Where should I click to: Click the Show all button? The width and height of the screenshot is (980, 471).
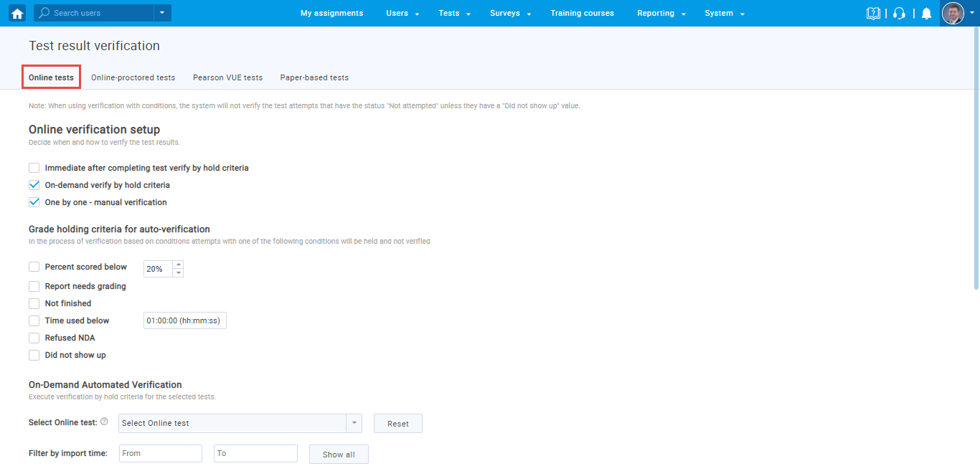pyautogui.click(x=339, y=455)
